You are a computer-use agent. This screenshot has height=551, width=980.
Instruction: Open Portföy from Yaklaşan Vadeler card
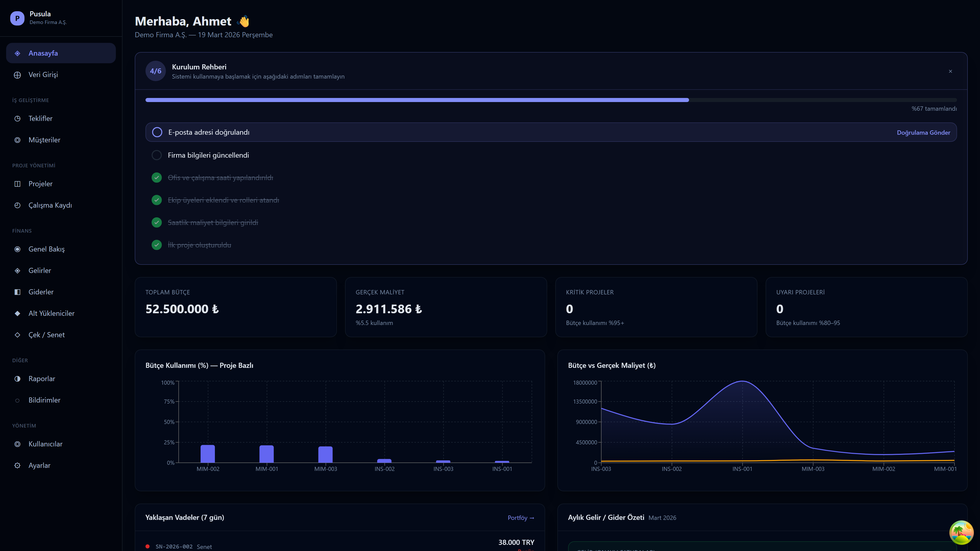click(x=521, y=518)
